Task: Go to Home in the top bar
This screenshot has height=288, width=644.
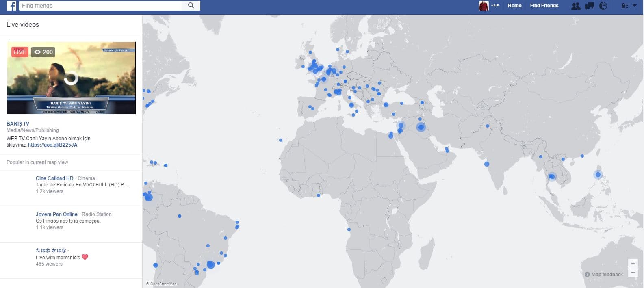Action: coord(514,6)
